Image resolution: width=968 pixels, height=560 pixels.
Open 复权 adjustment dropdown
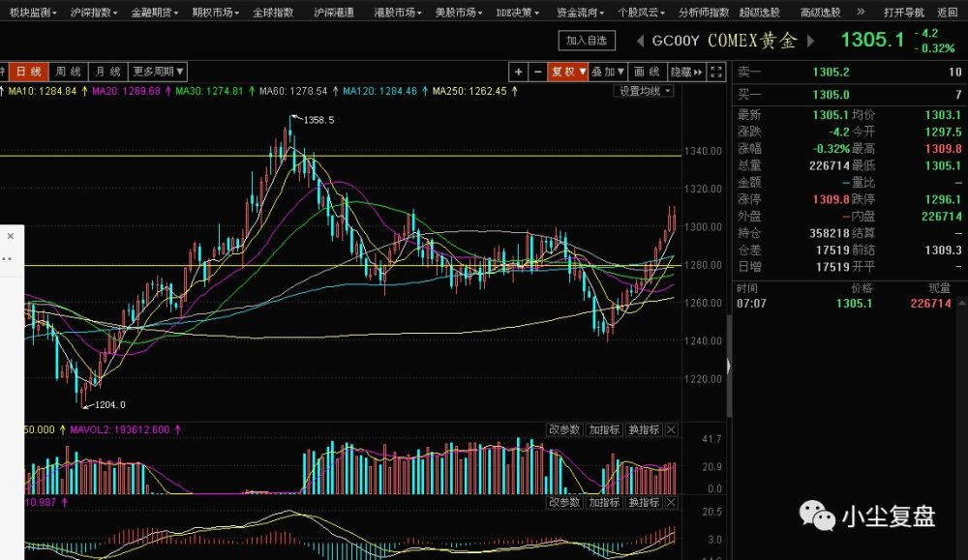(567, 72)
